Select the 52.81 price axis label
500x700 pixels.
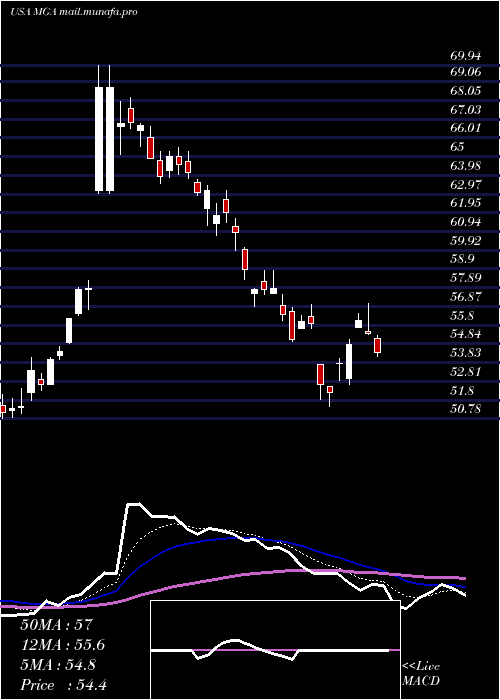pyautogui.click(x=466, y=372)
